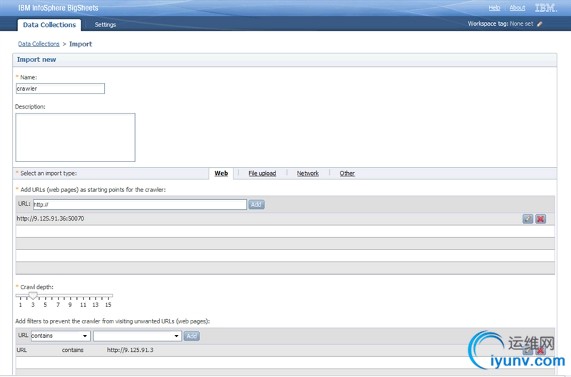Open the About link
This screenshot has width=571, height=377.
(x=517, y=8)
